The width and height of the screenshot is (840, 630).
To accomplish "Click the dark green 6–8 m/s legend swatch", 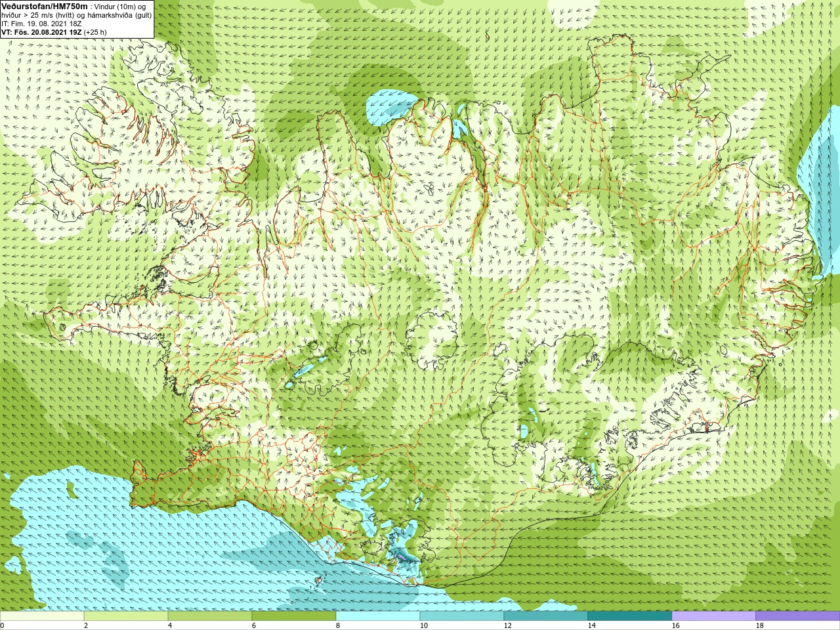I will 294,616.
